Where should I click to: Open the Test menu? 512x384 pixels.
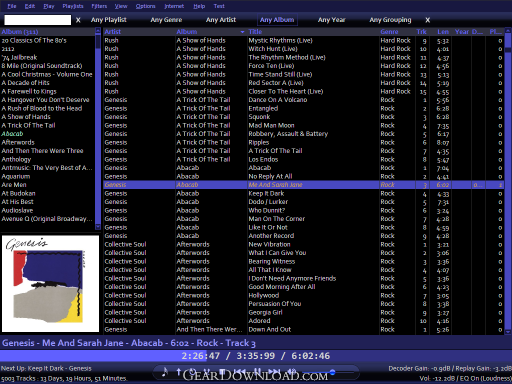coord(219,6)
